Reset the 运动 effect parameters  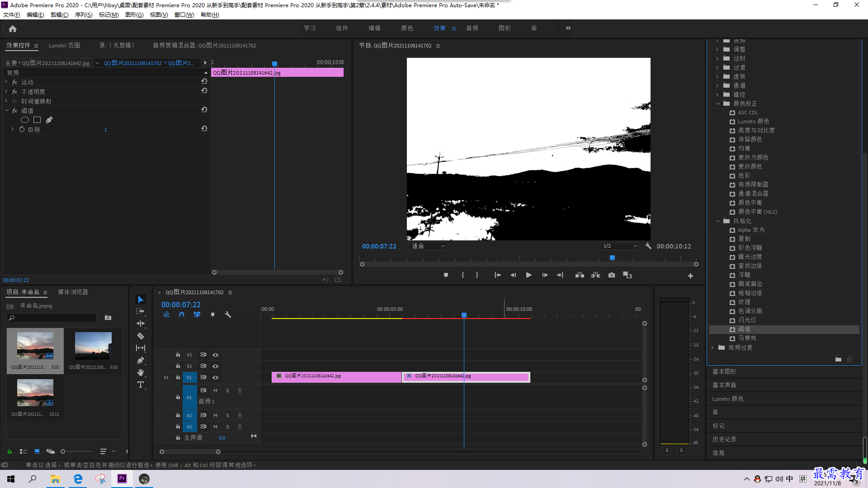click(x=204, y=81)
